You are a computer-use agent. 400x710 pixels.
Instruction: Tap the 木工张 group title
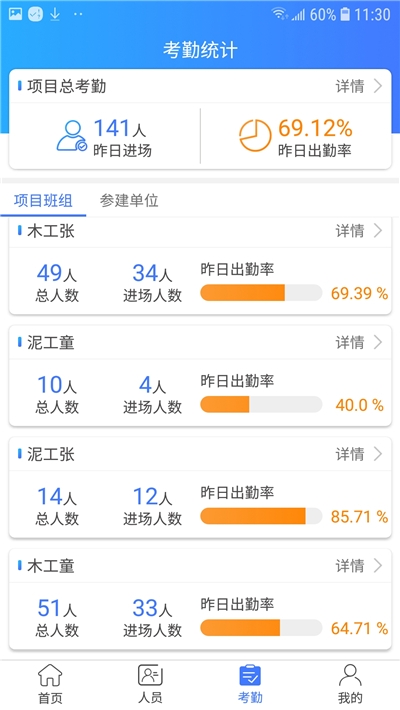pos(51,231)
